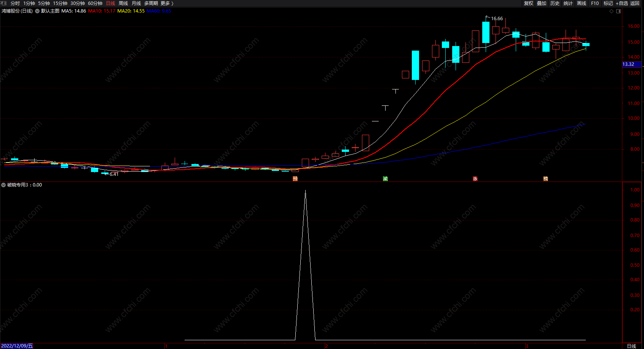Select the 30分钟 period tab

[78, 3]
